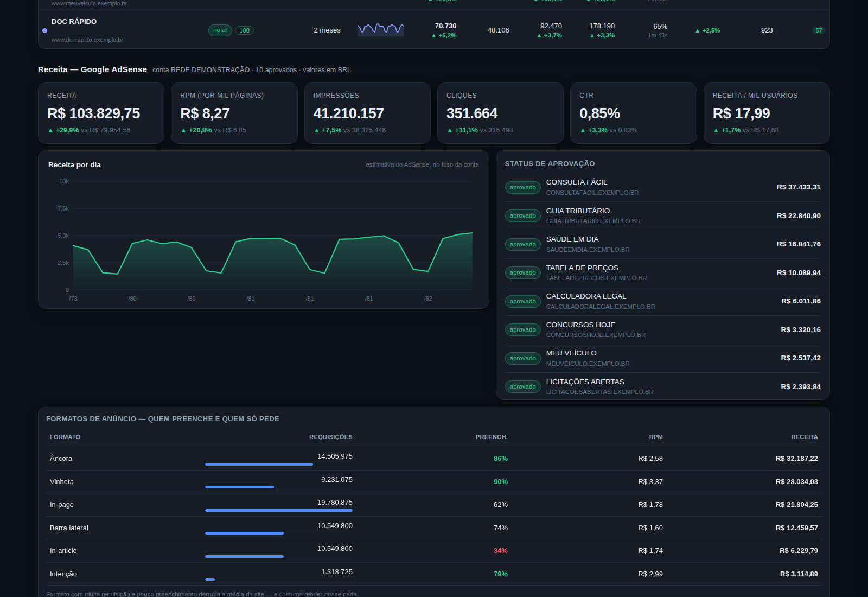This screenshot has height=597, width=868.
Task: Click the purple status dot beside DOC RÁPIDO
Action: [44, 30]
